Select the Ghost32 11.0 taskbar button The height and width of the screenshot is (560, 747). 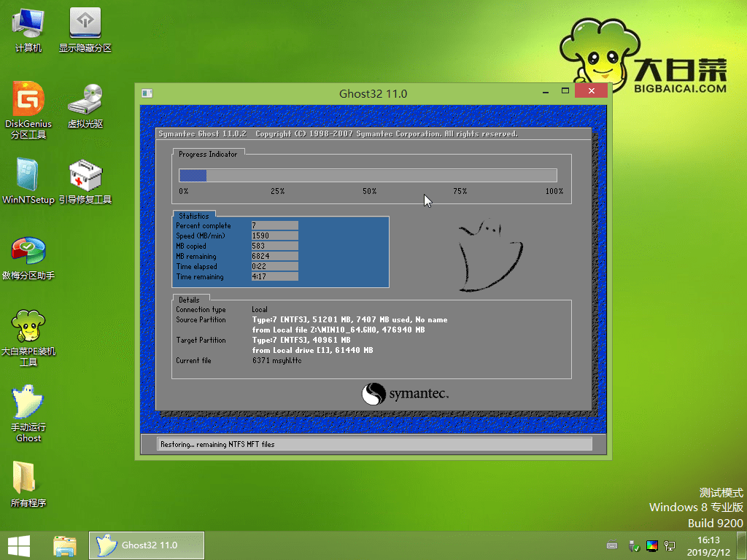146,545
